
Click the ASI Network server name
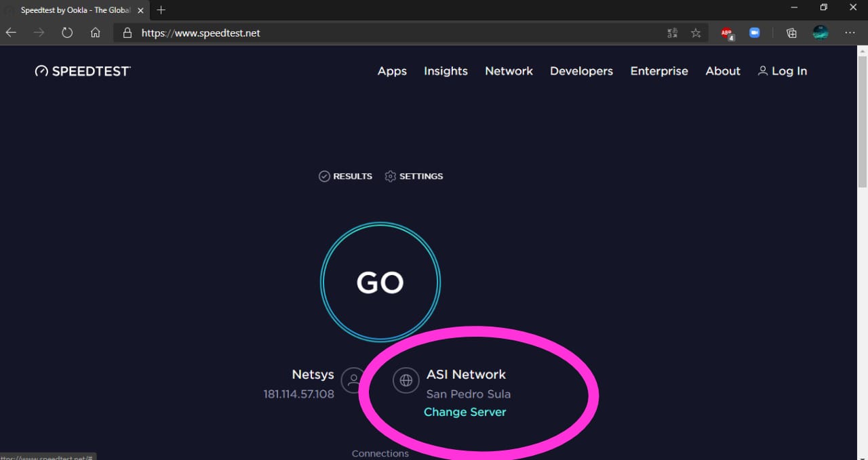coord(466,375)
